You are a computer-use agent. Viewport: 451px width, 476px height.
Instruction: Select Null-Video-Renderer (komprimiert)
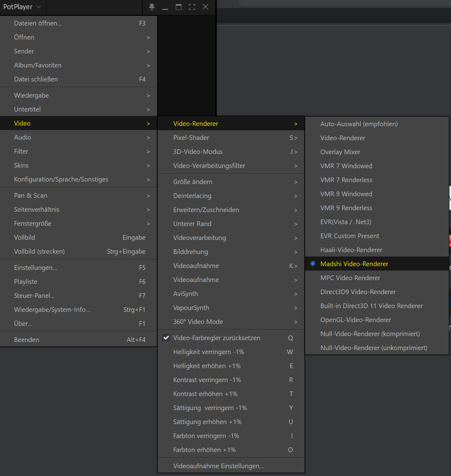377,334
